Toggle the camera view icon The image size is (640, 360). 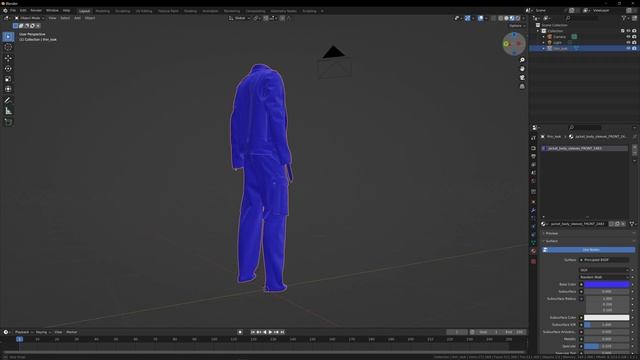pos(522,78)
